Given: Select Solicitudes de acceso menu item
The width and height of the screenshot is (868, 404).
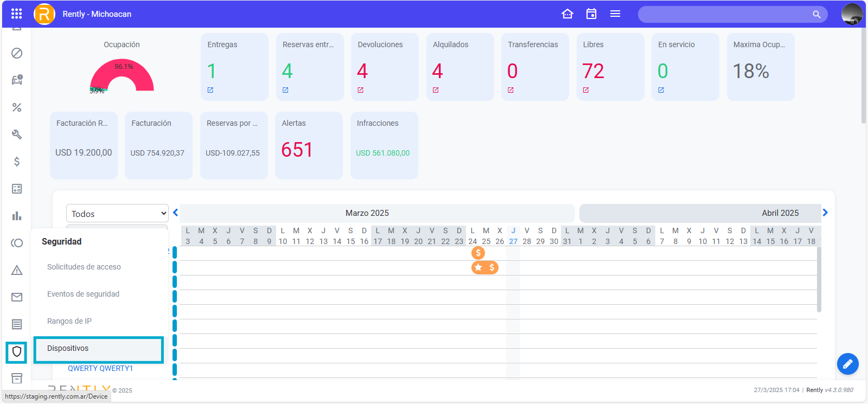Looking at the screenshot, I should (84, 267).
